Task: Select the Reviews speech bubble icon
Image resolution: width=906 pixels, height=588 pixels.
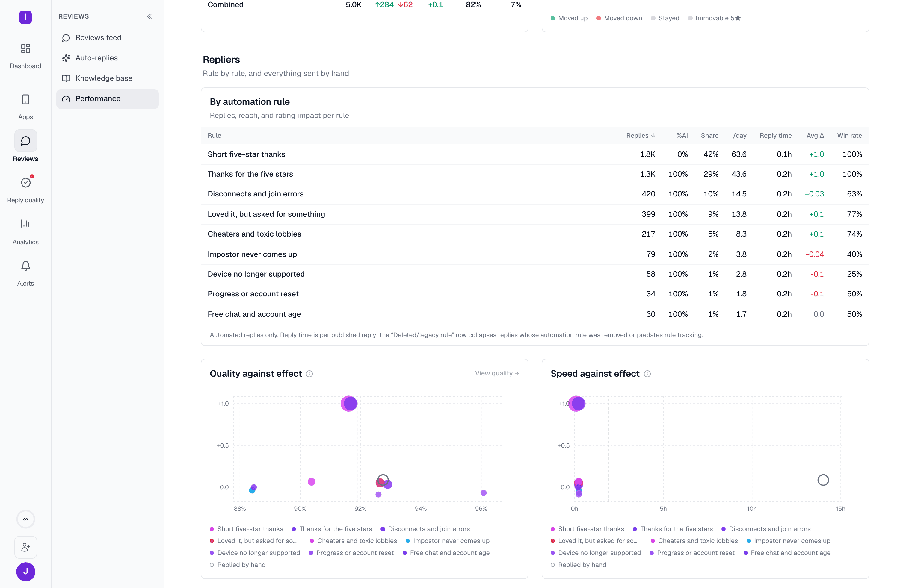Action: 25,141
